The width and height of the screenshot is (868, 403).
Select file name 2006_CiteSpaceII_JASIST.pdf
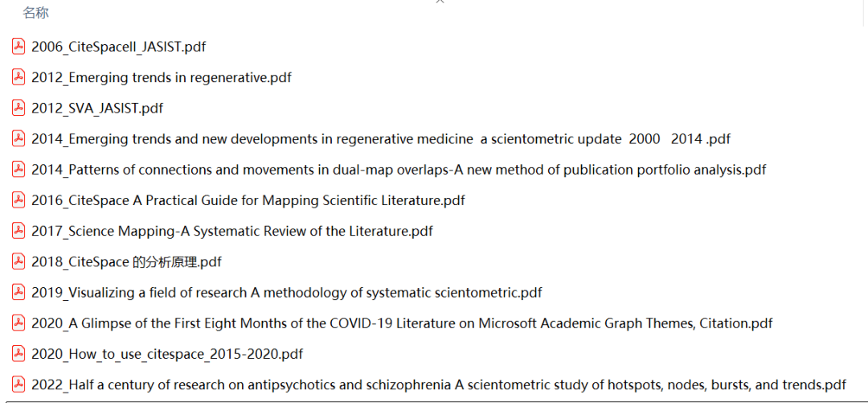coord(118,47)
